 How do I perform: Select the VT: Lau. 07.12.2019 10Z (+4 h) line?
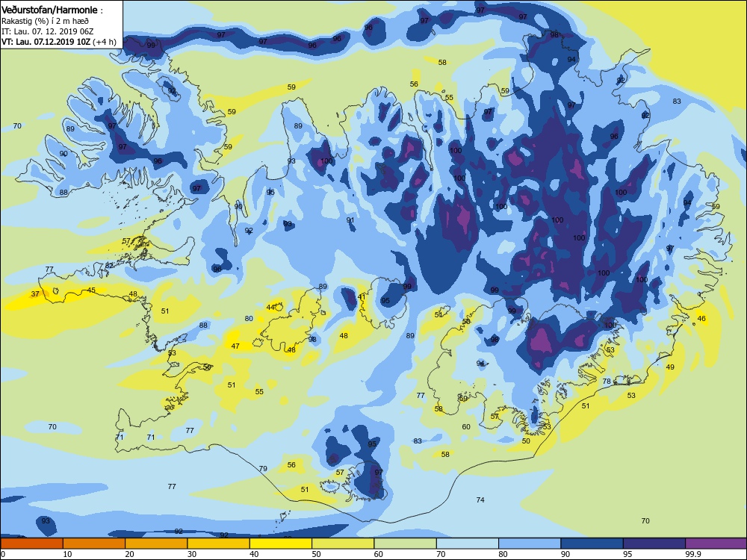58,41
